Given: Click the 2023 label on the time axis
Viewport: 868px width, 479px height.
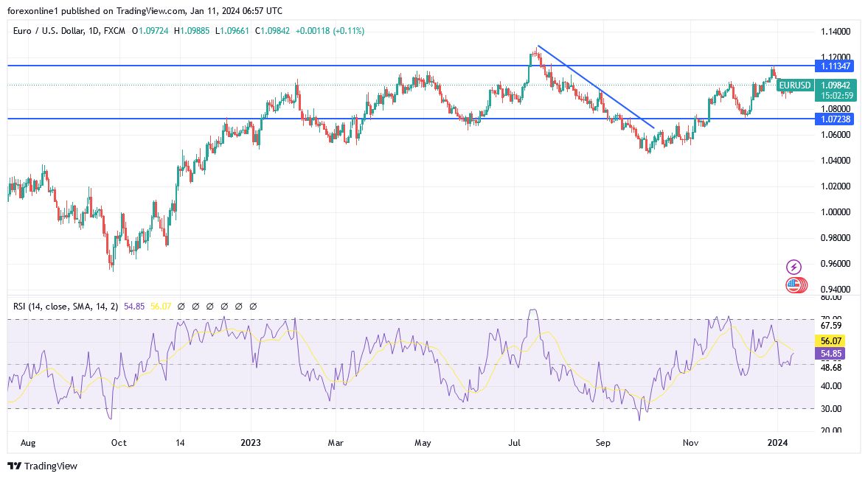Looking at the screenshot, I should pyautogui.click(x=249, y=443).
